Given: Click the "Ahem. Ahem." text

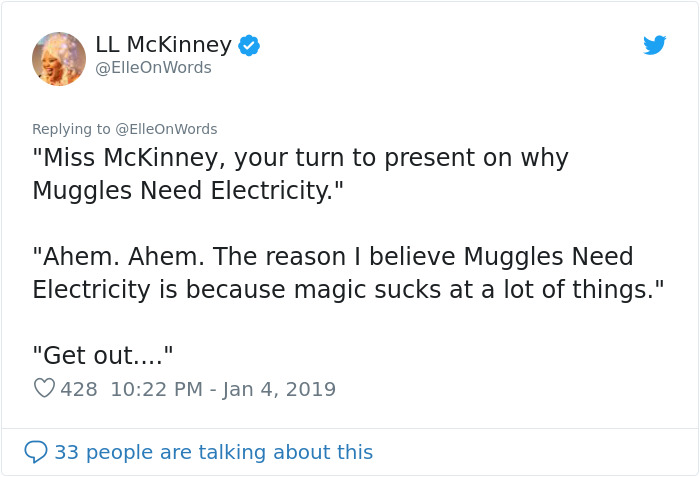Looking at the screenshot, I should click(121, 256).
